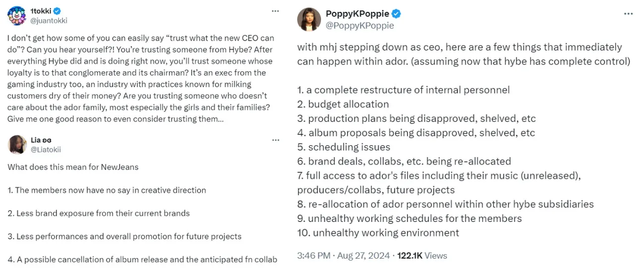Click the verified badge next to PoppyKPoppie
The image size is (644, 270).
(x=397, y=14)
